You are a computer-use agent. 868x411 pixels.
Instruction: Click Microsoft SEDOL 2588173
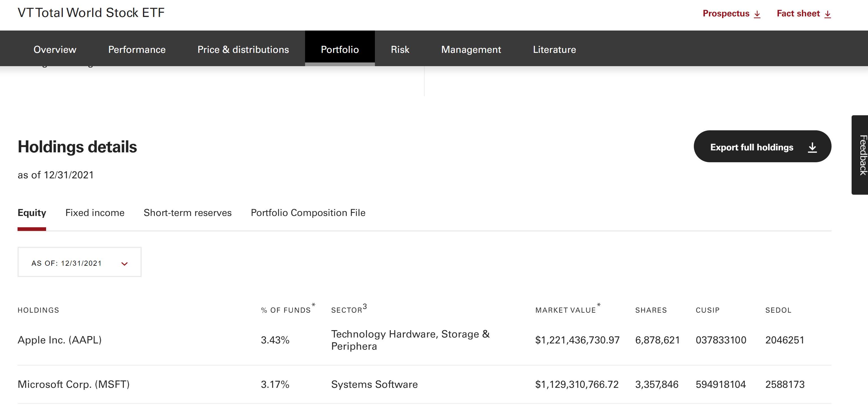pyautogui.click(x=785, y=384)
